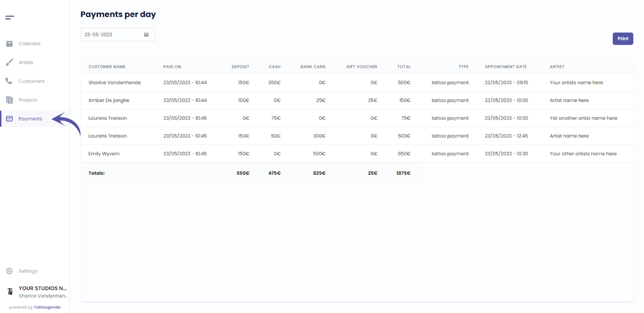Click 'Yet another artist name here' cell
644x313 pixels.
pyautogui.click(x=583, y=118)
